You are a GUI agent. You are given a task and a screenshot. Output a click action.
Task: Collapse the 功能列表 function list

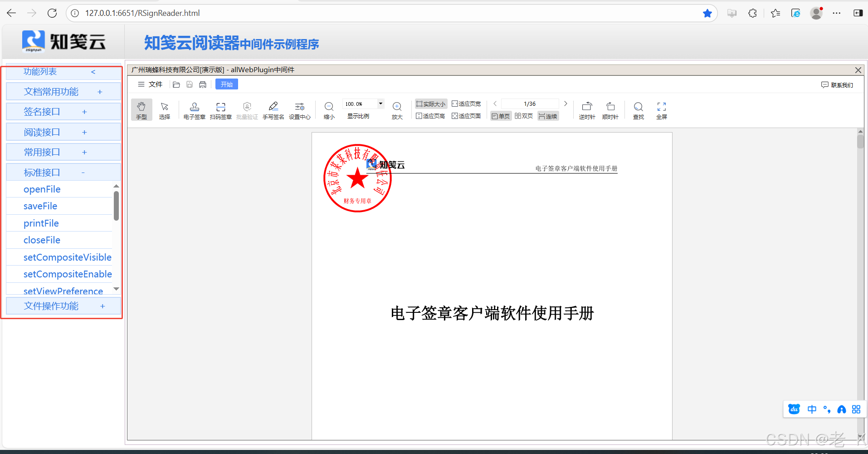coord(93,72)
